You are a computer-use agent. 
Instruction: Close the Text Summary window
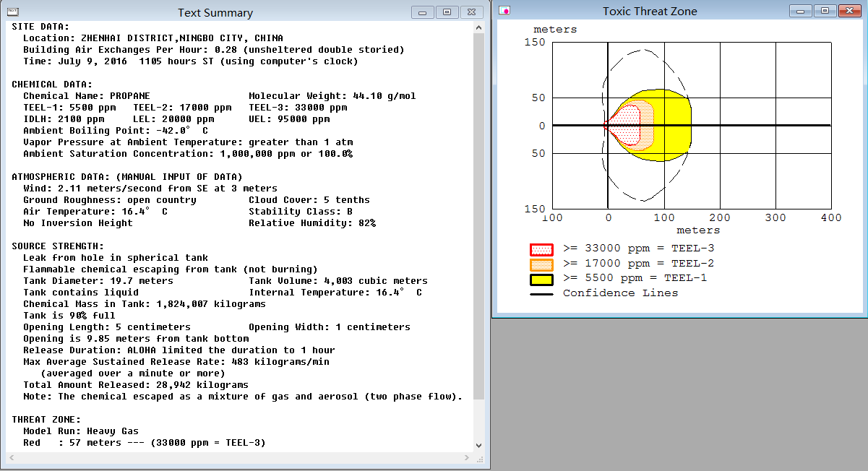point(471,12)
